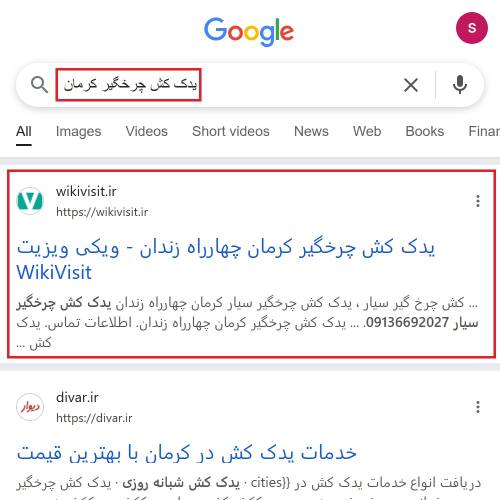The image size is (500, 500).
Task: Select the Web results tab
Action: (367, 131)
